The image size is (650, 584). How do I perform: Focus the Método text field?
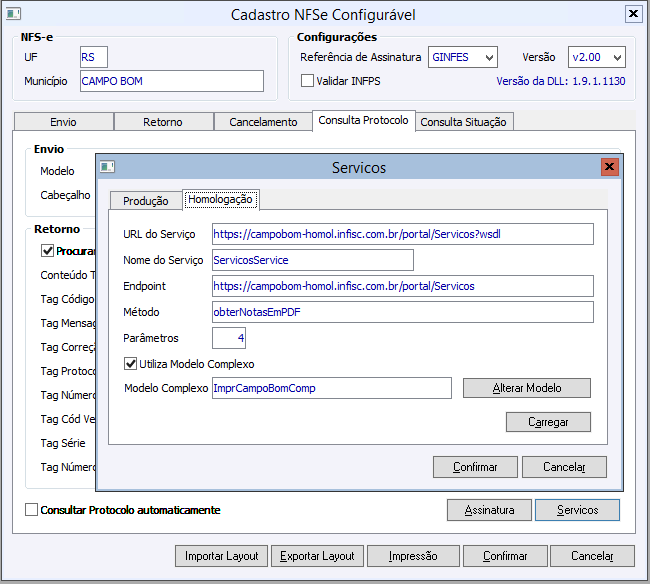pos(403,312)
